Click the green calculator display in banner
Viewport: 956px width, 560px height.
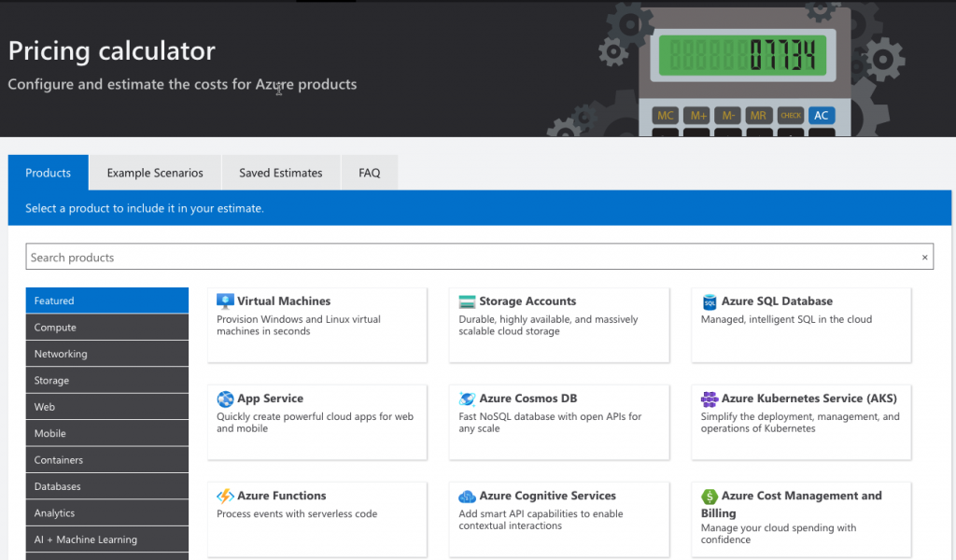coord(742,55)
